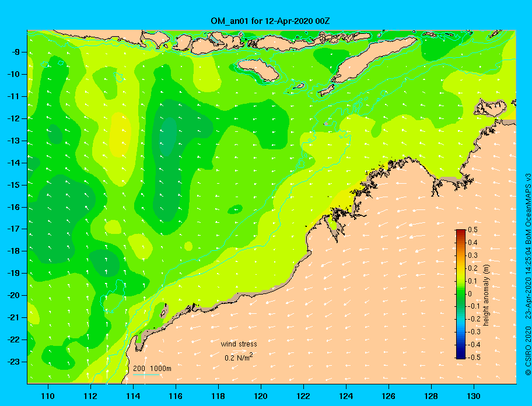Click colorbar tick value 0.1 above zero
The height and width of the screenshot is (406, 532).
pos(473,281)
